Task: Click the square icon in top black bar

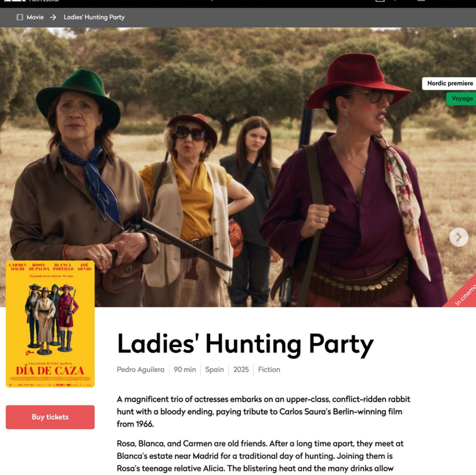Action: 380,1
